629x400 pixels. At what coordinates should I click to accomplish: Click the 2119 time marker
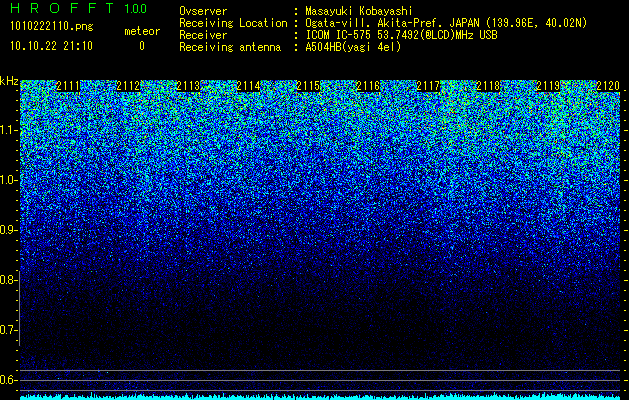[x=548, y=86]
